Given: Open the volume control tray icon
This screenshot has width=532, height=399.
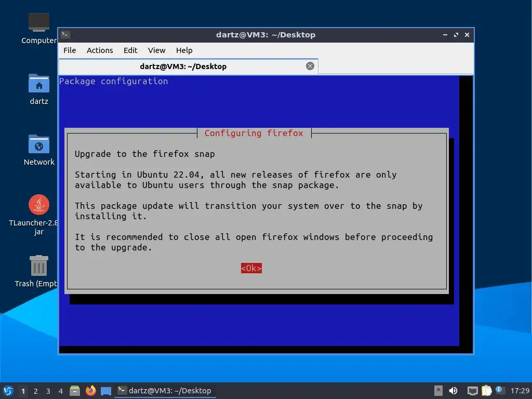Looking at the screenshot, I should 453,391.
